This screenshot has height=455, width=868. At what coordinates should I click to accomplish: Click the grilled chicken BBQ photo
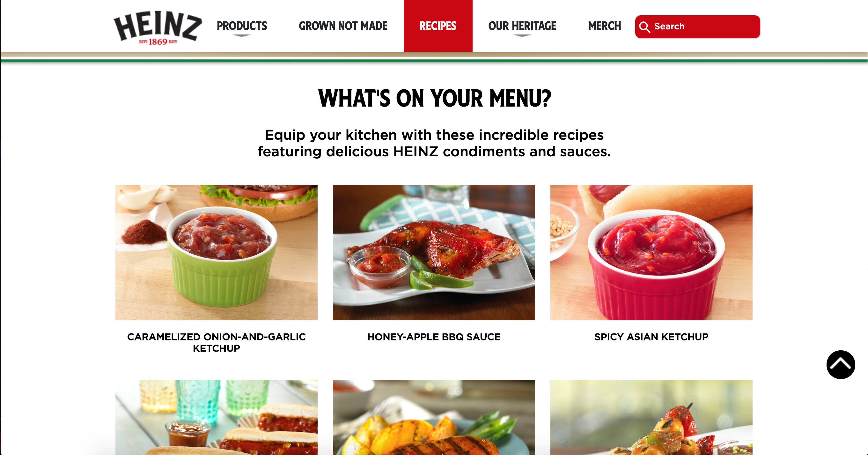point(434,252)
